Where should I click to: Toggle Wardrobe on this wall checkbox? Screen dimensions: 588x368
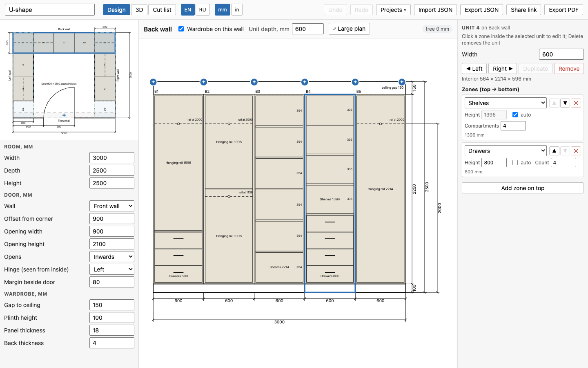point(181,29)
